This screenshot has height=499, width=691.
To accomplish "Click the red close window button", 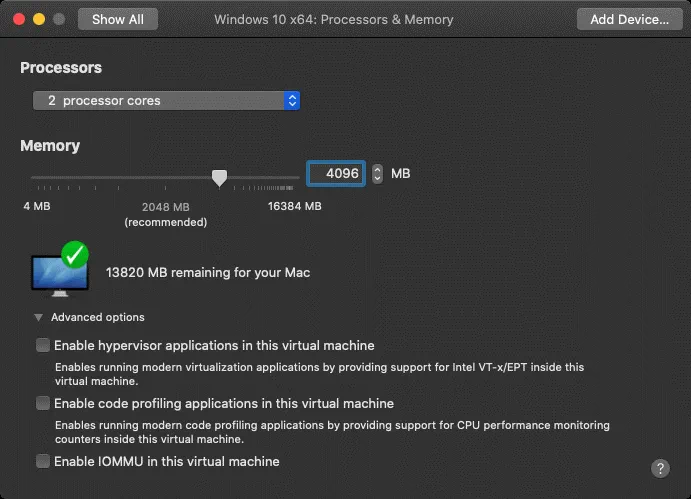I will (20, 19).
